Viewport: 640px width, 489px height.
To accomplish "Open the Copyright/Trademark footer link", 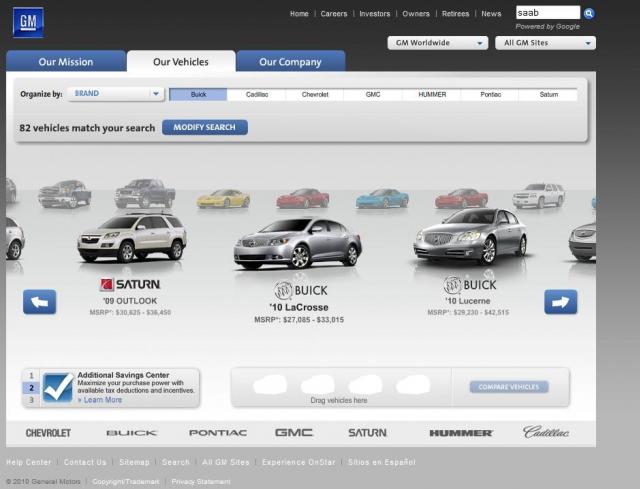I will pos(126,482).
